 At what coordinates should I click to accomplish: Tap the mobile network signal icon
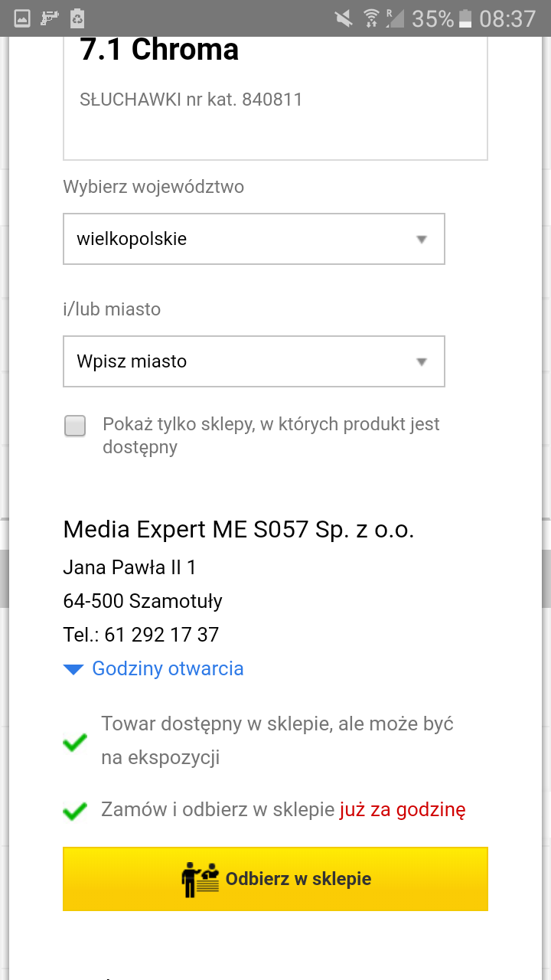395,18
